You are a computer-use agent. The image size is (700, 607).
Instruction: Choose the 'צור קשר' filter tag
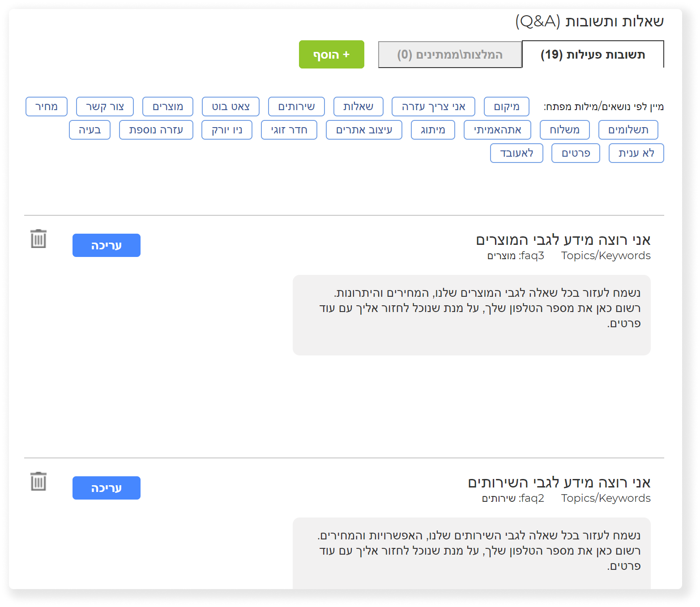point(105,107)
